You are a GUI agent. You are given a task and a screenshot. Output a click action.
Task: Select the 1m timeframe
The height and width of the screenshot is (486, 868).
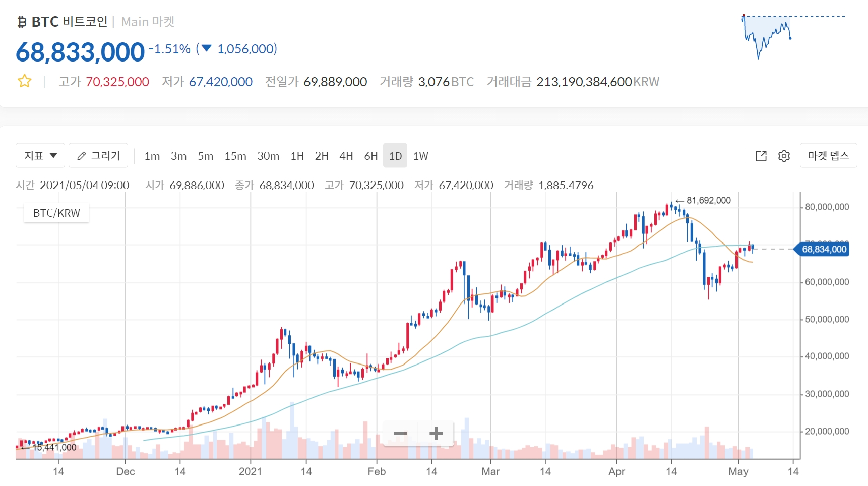point(152,156)
